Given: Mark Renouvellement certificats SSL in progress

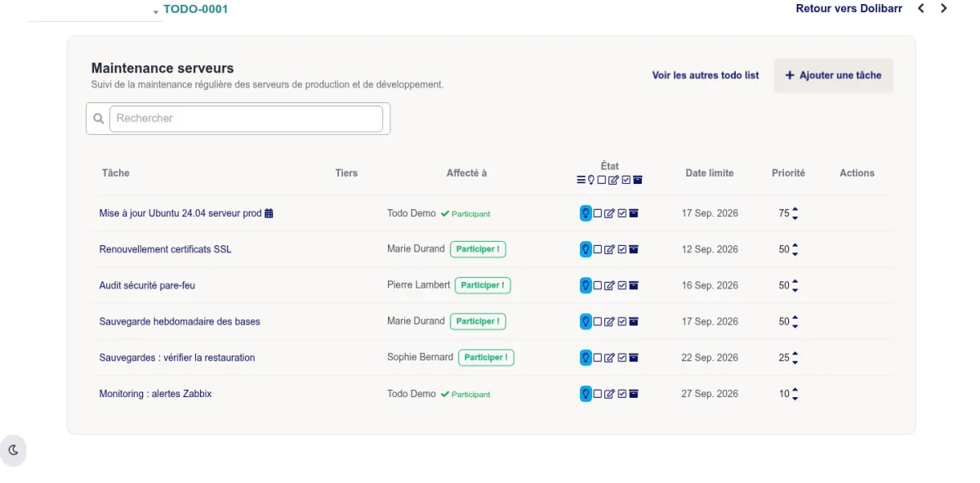Looking at the screenshot, I should [609, 249].
